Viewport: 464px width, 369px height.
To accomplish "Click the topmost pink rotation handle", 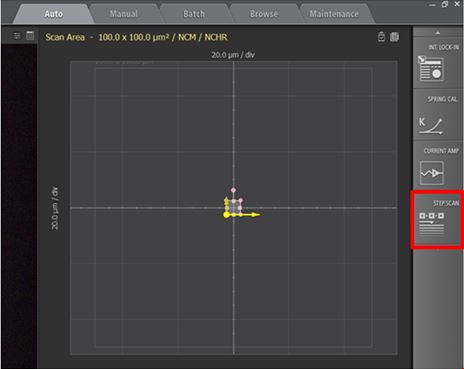I will [233, 190].
